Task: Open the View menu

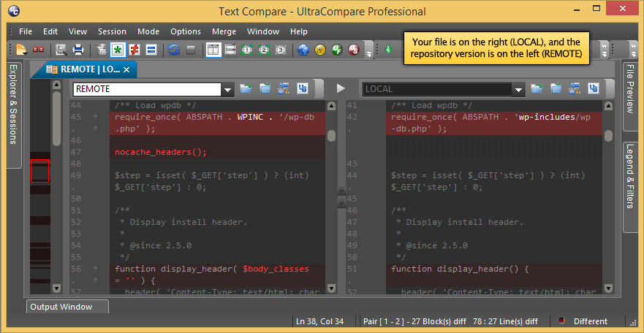Action: 77,31
